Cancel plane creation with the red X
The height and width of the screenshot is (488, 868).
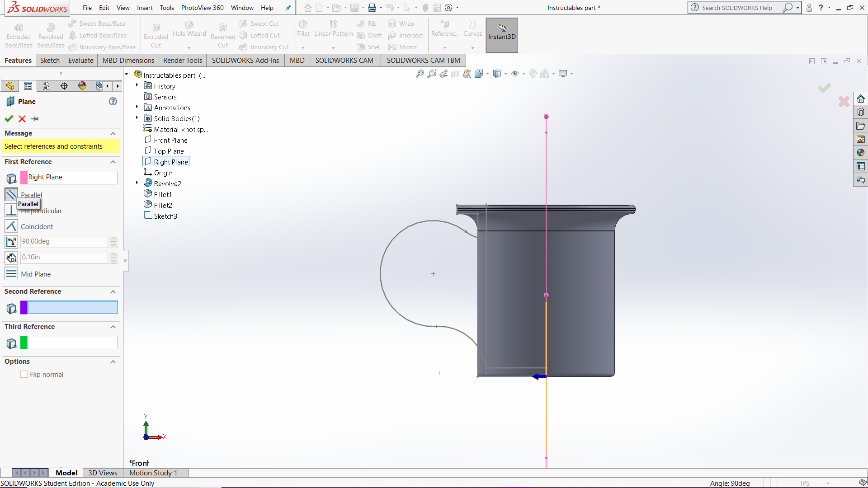[22, 118]
